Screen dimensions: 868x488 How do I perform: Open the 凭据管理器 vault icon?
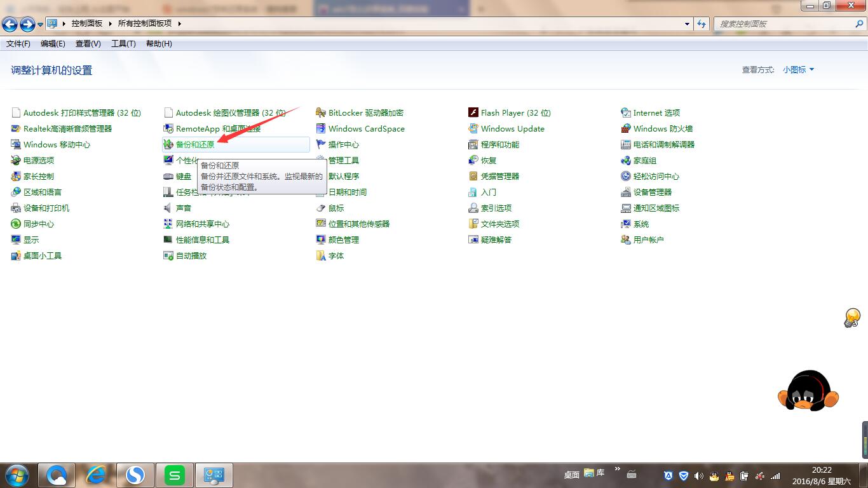(x=473, y=176)
